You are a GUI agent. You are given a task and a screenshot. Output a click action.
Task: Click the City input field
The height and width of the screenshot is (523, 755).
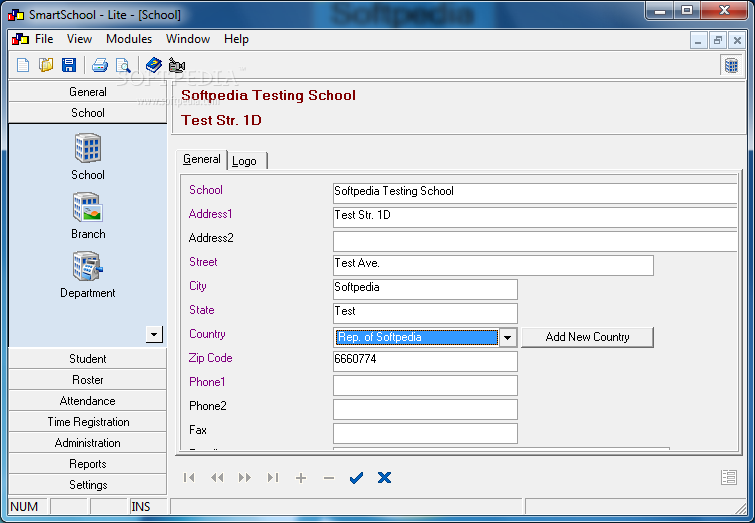tap(425, 289)
